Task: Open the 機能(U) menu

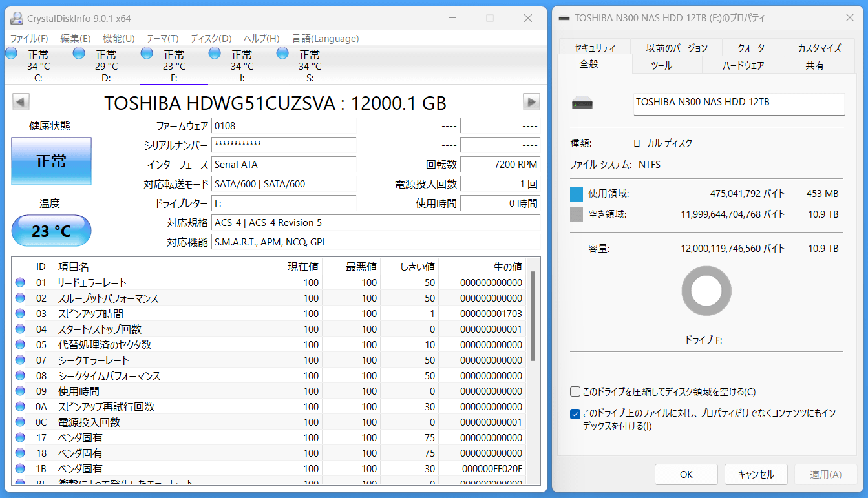Action: (119, 39)
